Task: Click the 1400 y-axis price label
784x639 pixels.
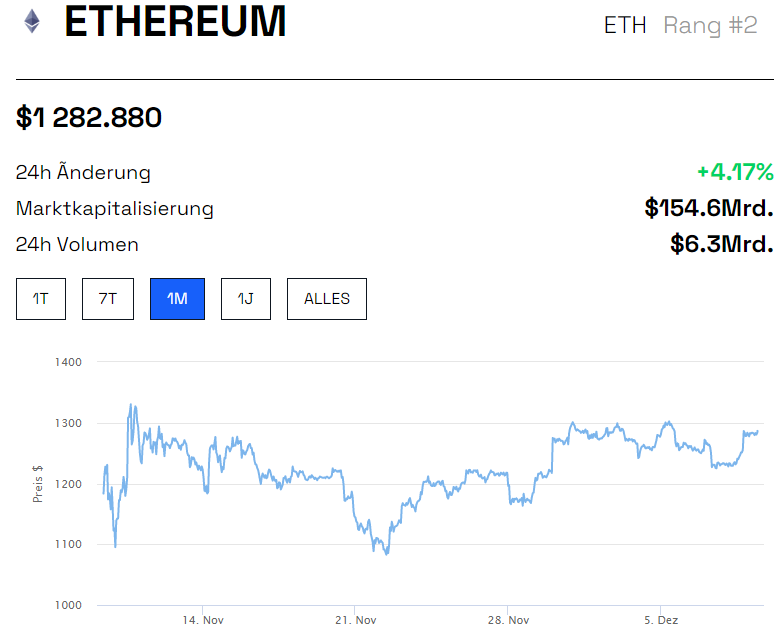Action: pos(69,362)
